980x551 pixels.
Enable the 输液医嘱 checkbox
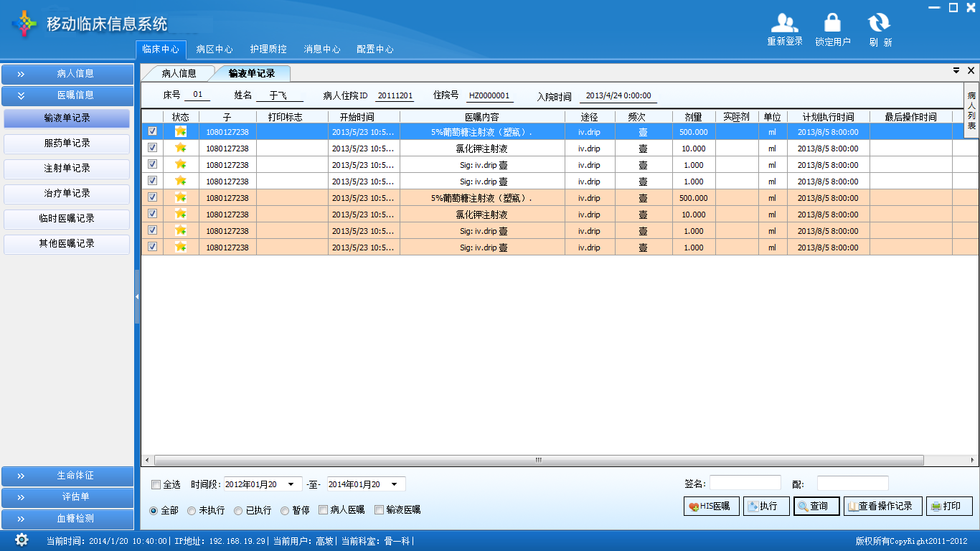click(379, 510)
